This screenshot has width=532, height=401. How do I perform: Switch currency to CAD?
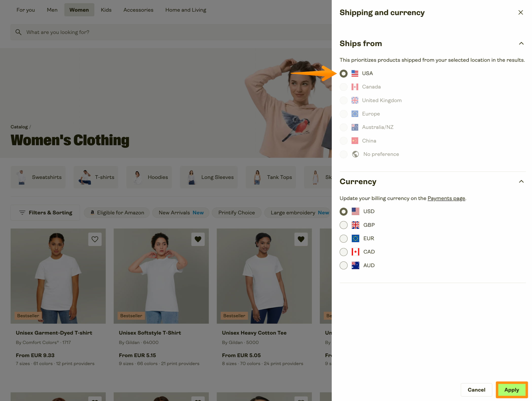click(343, 252)
